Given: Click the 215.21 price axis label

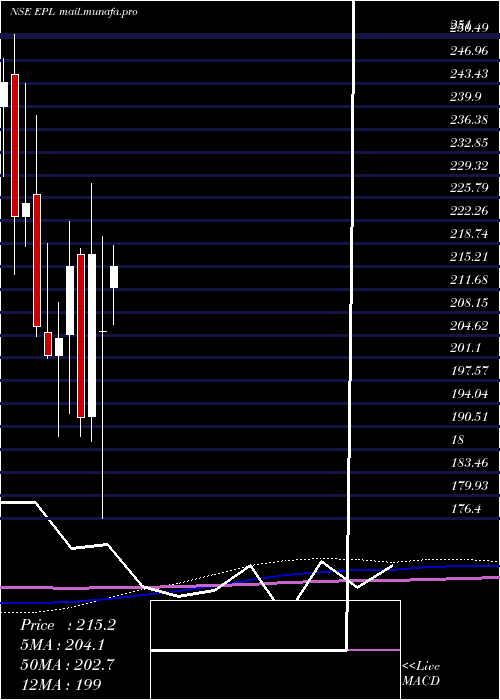Looking at the screenshot, I should (x=469, y=257).
